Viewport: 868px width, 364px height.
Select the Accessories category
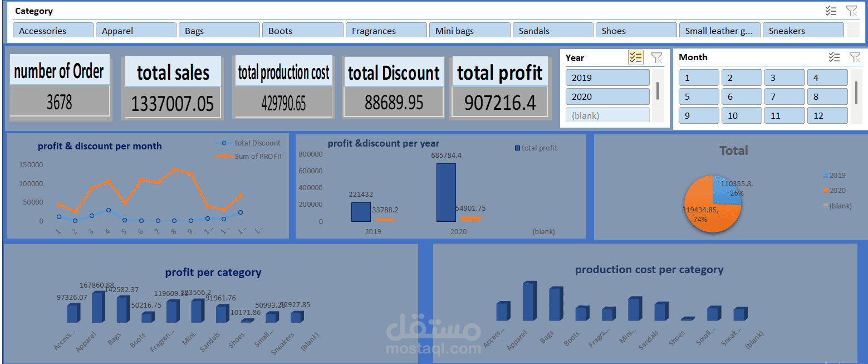point(52,30)
